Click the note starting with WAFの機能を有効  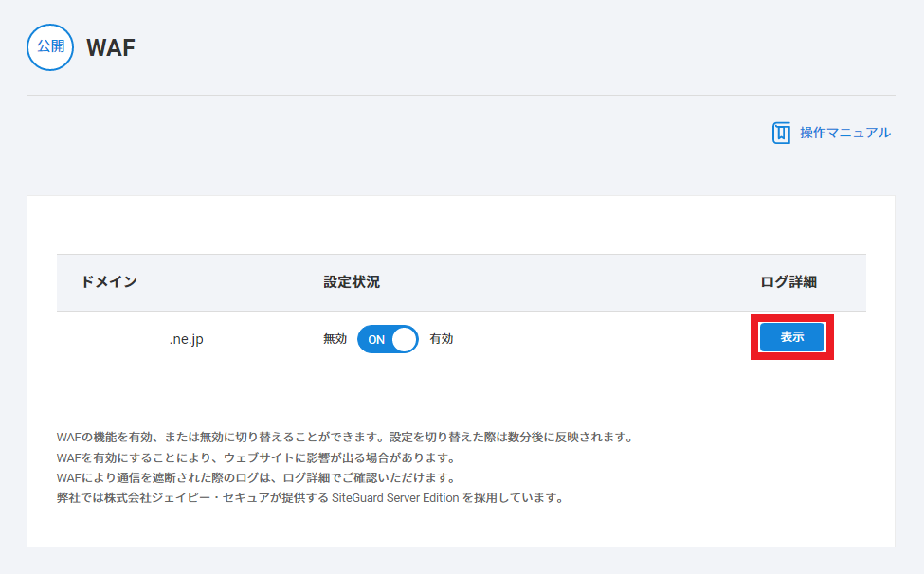pyautogui.click(x=344, y=438)
